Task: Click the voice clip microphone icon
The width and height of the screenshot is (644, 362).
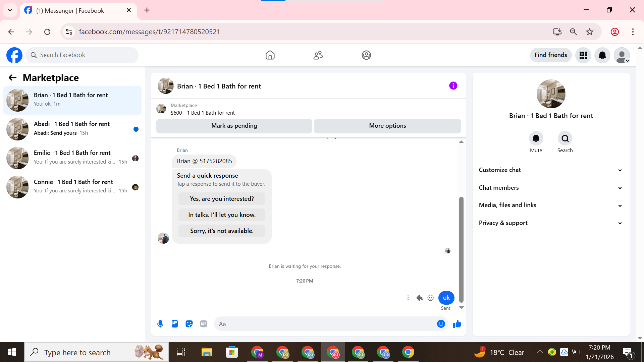Action: (160, 324)
